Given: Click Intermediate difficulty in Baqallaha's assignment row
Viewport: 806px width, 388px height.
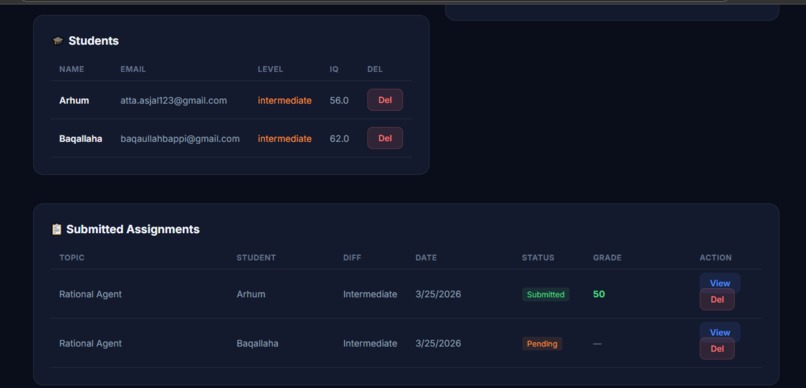Looking at the screenshot, I should (x=370, y=343).
